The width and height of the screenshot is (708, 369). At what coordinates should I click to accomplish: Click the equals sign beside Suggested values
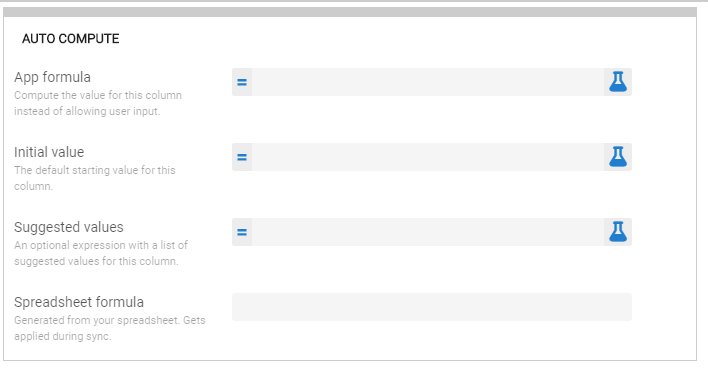pyautogui.click(x=242, y=232)
